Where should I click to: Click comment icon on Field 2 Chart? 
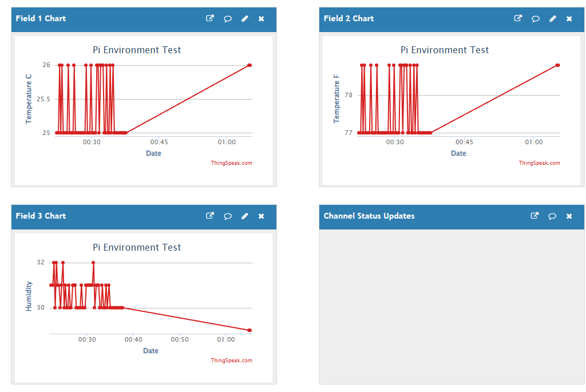click(x=535, y=18)
